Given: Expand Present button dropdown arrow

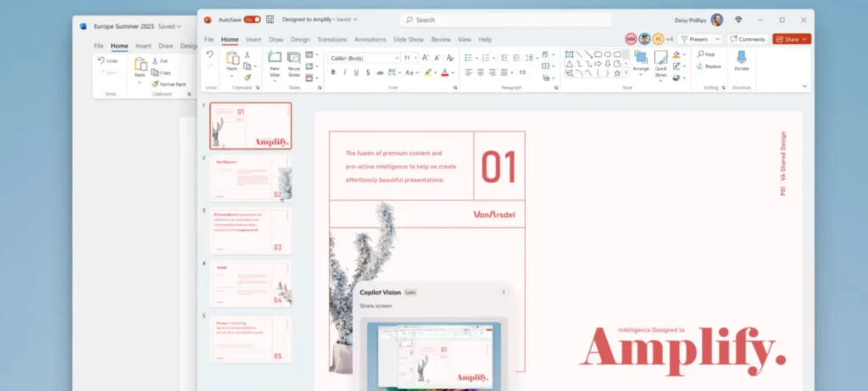Looking at the screenshot, I should pyautogui.click(x=717, y=39).
